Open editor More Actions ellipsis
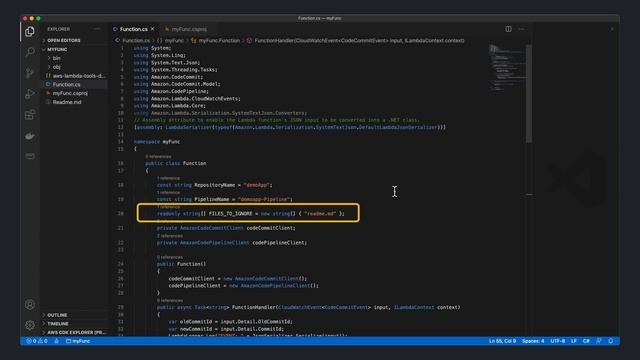The width and height of the screenshot is (640, 360). click(x=521, y=29)
